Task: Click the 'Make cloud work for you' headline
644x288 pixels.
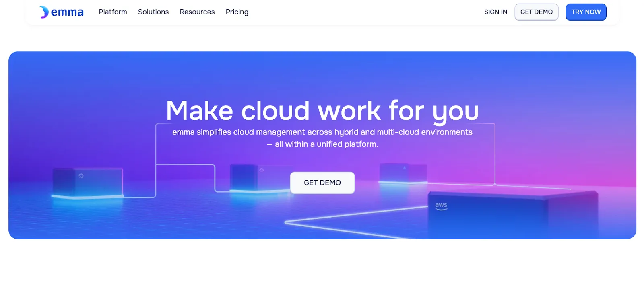Action: pyautogui.click(x=322, y=111)
